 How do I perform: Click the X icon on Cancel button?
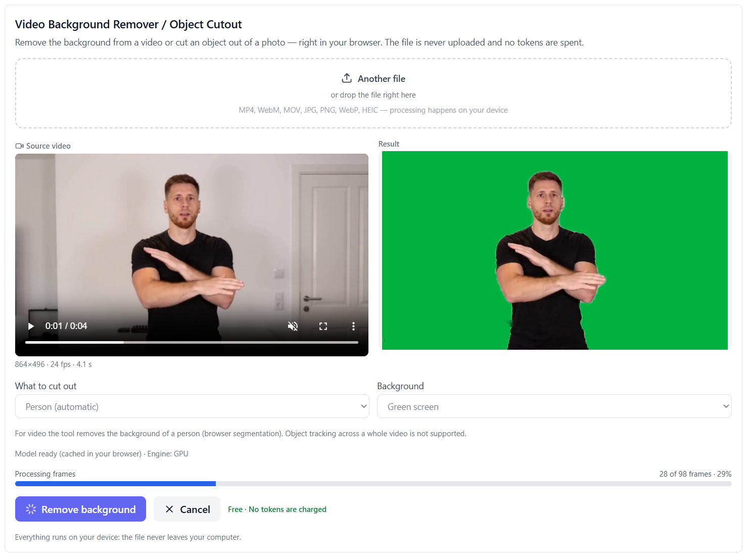[x=169, y=509]
